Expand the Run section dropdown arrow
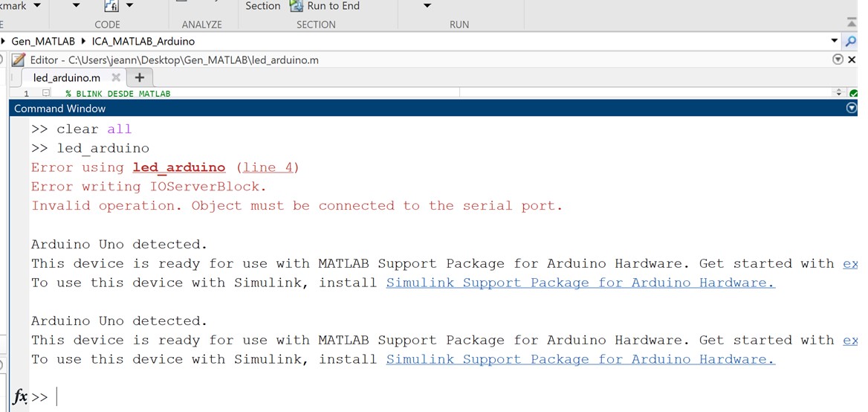 point(427,6)
